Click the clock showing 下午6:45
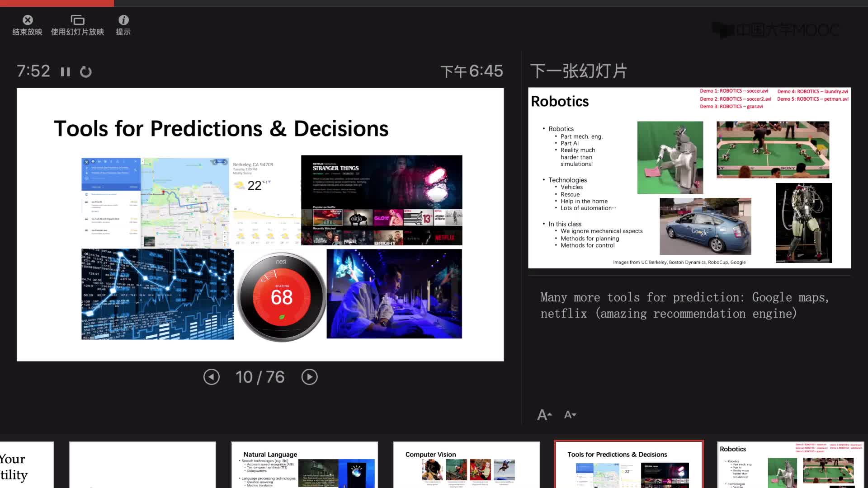Viewport: 868px width, 488px height. coord(472,71)
